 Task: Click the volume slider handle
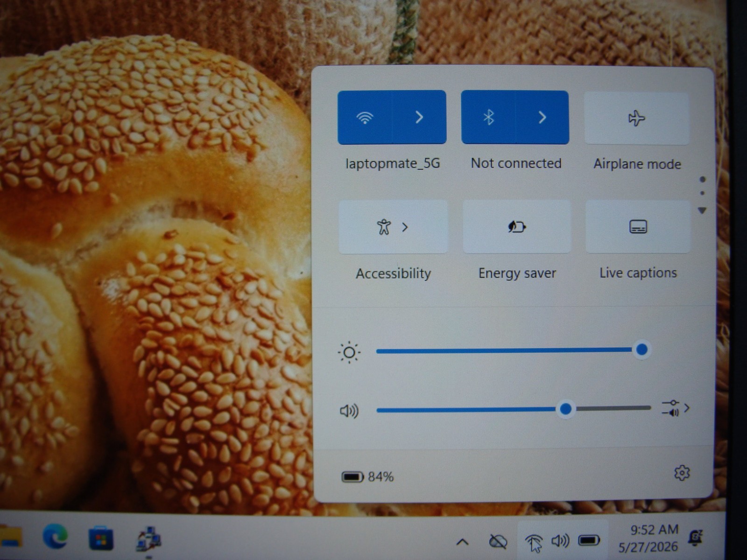pyautogui.click(x=566, y=409)
